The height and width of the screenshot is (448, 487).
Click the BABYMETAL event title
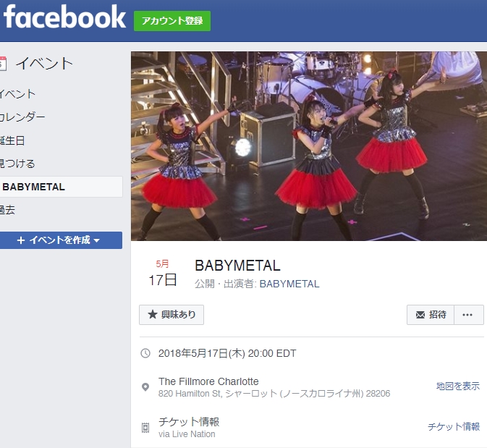237,266
